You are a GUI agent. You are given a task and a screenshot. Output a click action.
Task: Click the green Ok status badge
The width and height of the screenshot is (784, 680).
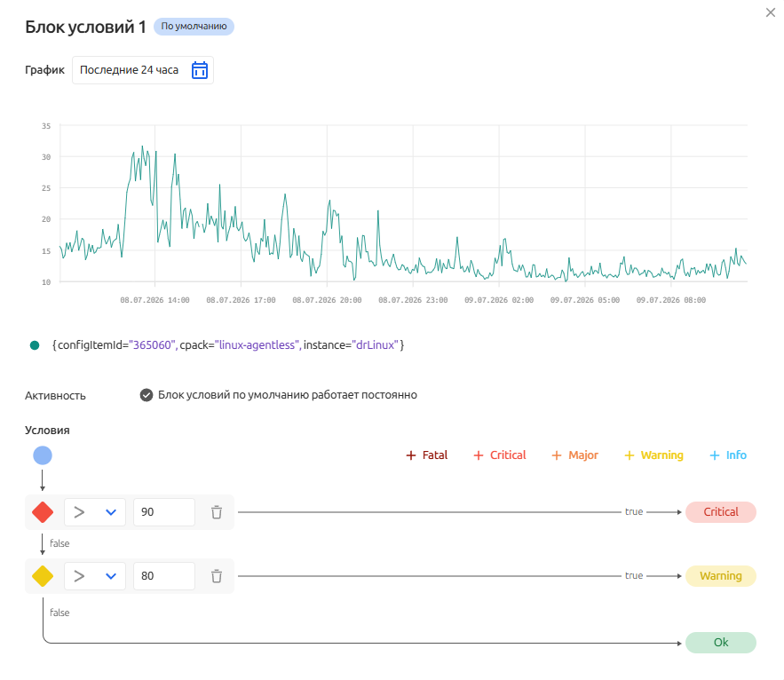[720, 643]
